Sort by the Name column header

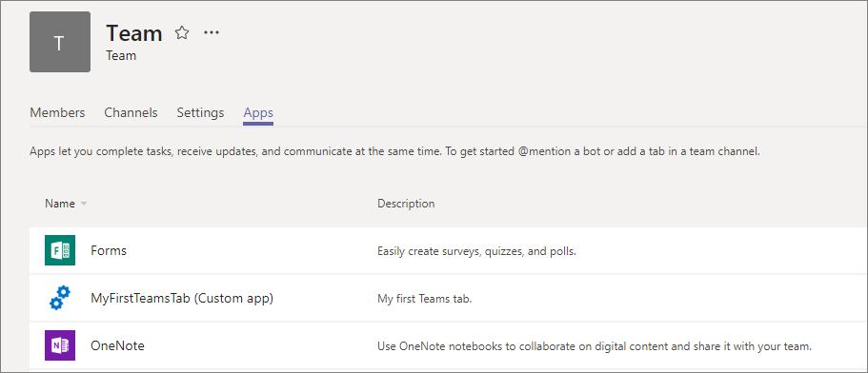[66, 204]
